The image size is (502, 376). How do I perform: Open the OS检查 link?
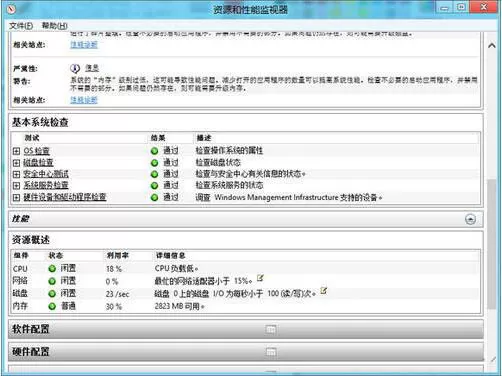(x=36, y=151)
